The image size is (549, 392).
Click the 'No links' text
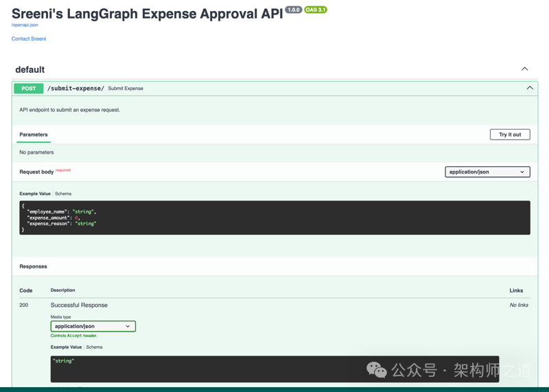(x=519, y=305)
